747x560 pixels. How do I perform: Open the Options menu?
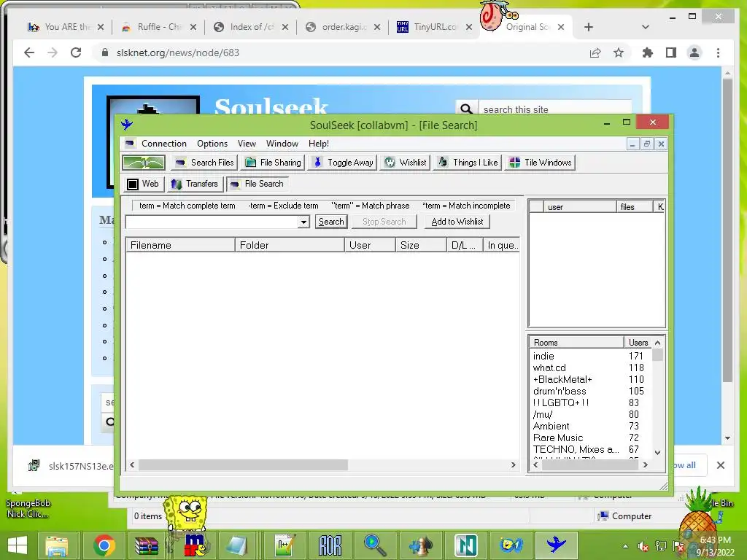click(x=212, y=144)
